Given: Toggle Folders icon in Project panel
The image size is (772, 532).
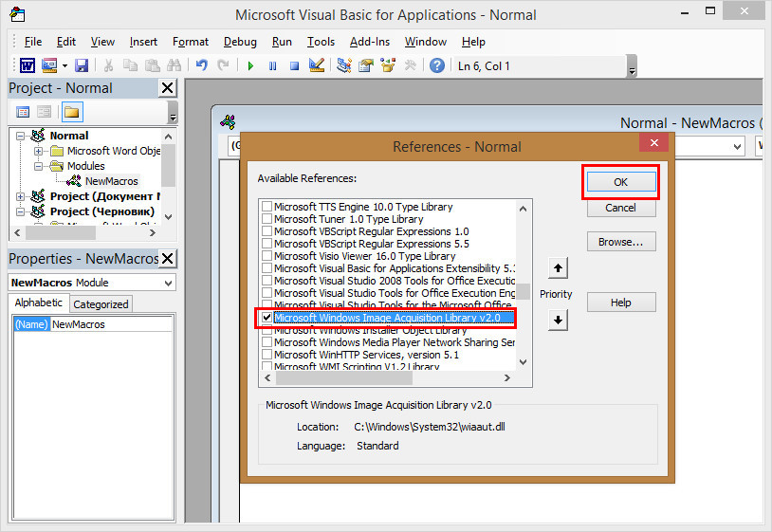Looking at the screenshot, I should pyautogui.click(x=72, y=112).
